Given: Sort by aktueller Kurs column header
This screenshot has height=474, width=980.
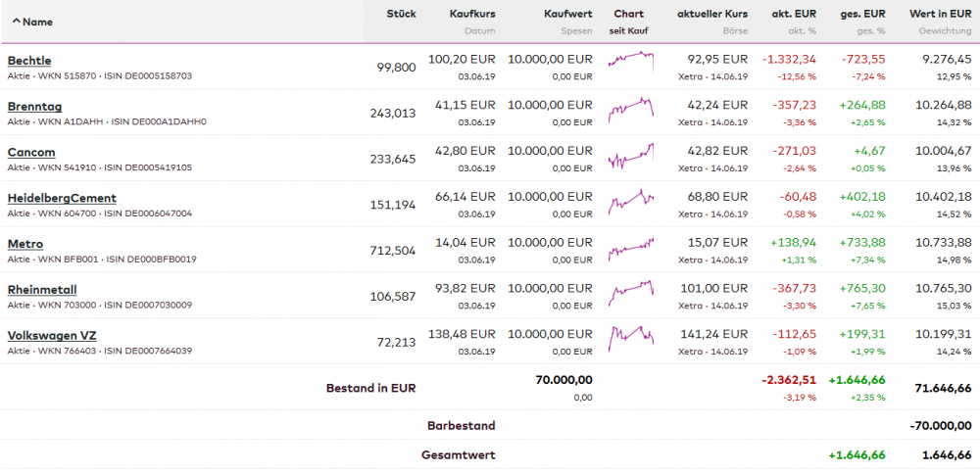Looking at the screenshot, I should 712,14.
